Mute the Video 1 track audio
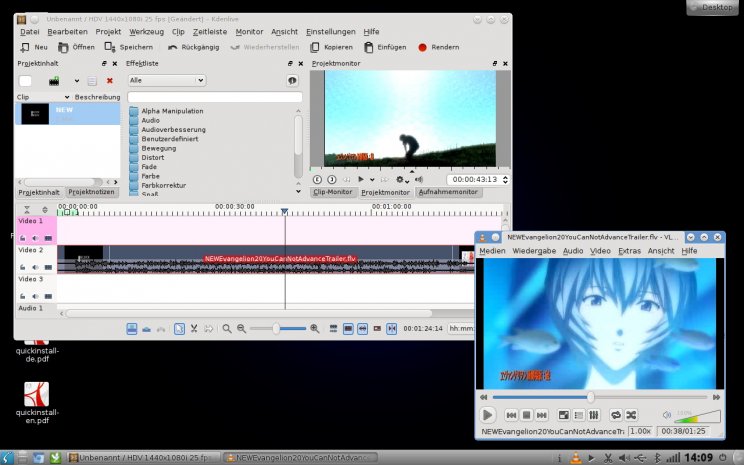 tap(36, 238)
